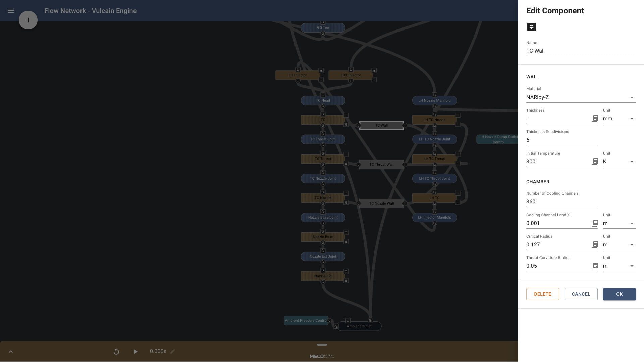
Task: Open the Critical Radius unit dropdown
Action: coord(632,244)
